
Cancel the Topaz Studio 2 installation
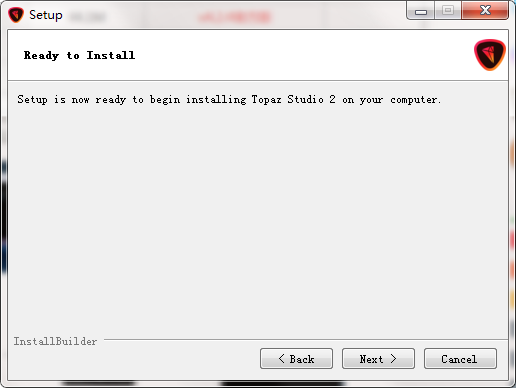(460, 359)
